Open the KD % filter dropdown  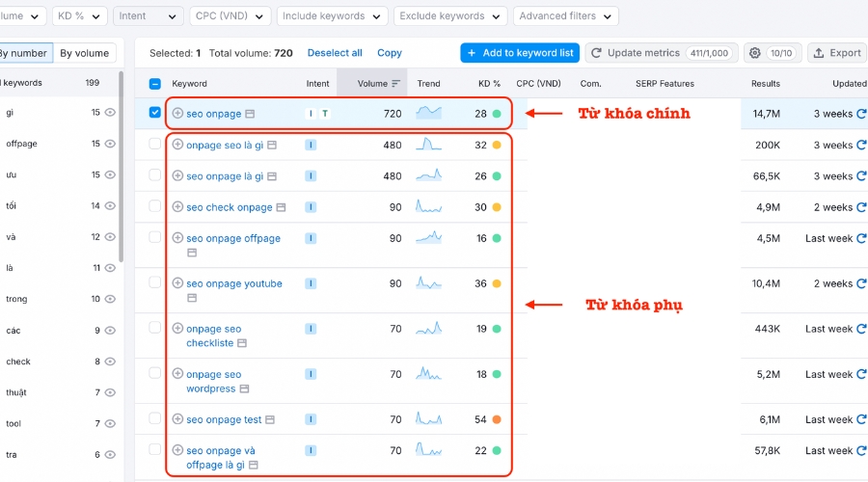[x=79, y=16]
